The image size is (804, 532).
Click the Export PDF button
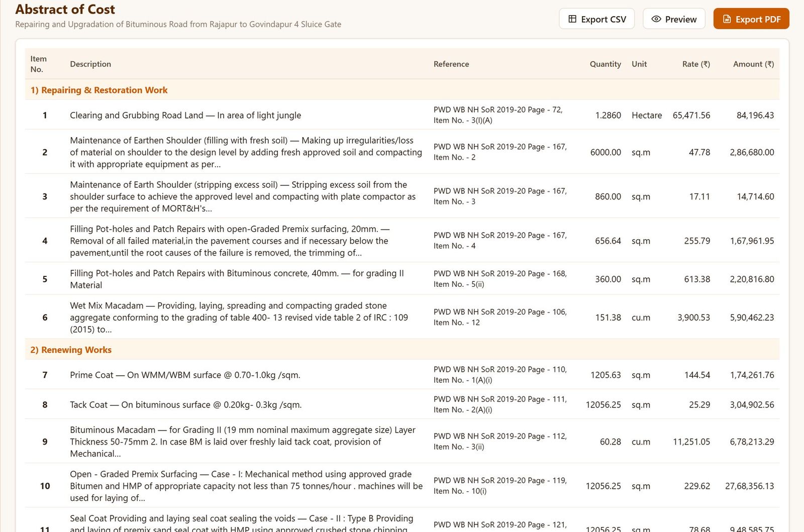[751, 19]
